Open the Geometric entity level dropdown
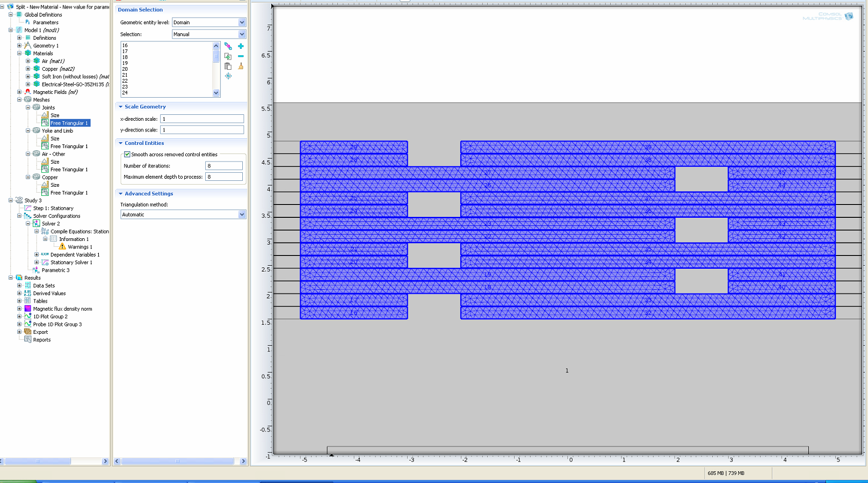The width and height of the screenshot is (868, 483). pyautogui.click(x=242, y=23)
